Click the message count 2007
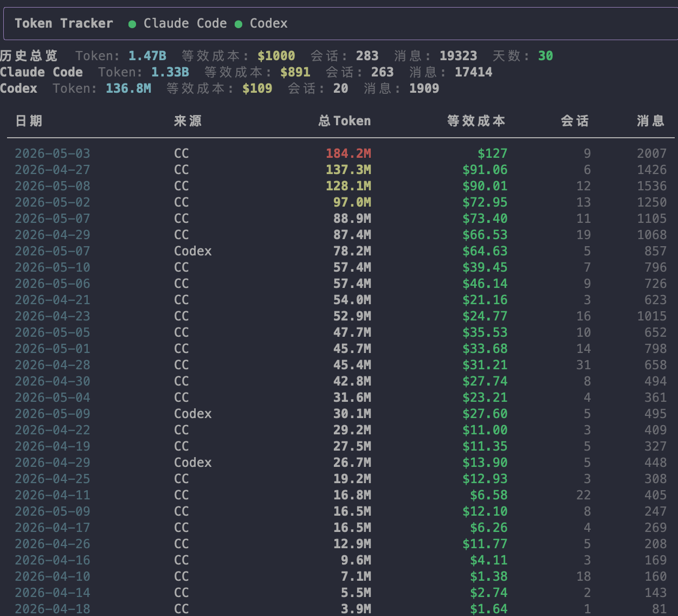This screenshot has height=616, width=678. point(652,153)
